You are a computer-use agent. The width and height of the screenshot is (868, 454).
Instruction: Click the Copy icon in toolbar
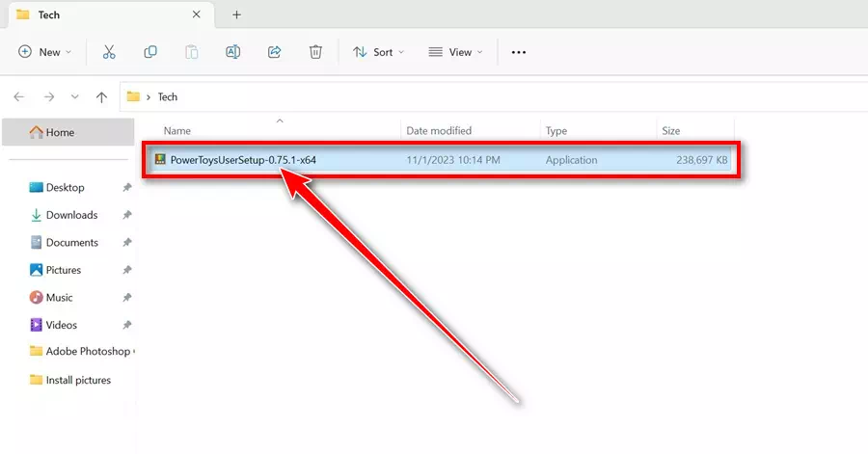pyautogui.click(x=150, y=52)
